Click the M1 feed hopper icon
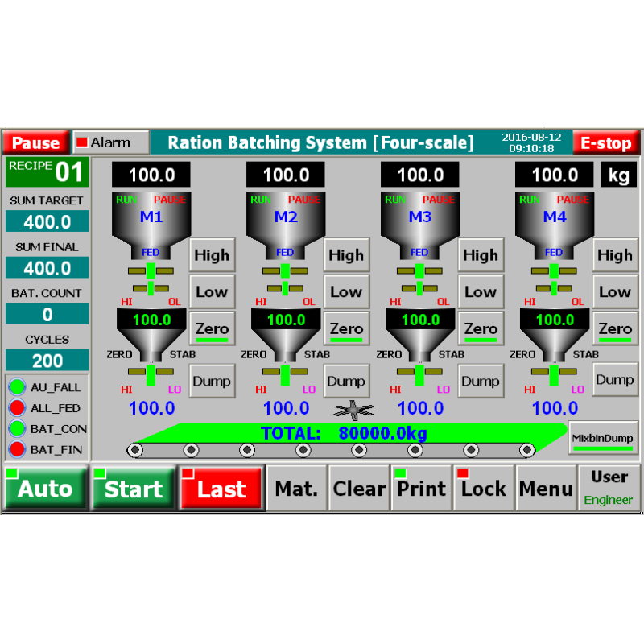 coord(151,225)
